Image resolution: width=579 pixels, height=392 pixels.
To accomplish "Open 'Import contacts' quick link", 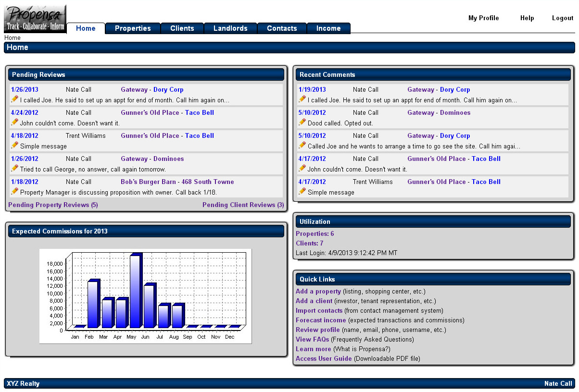I will tap(319, 311).
